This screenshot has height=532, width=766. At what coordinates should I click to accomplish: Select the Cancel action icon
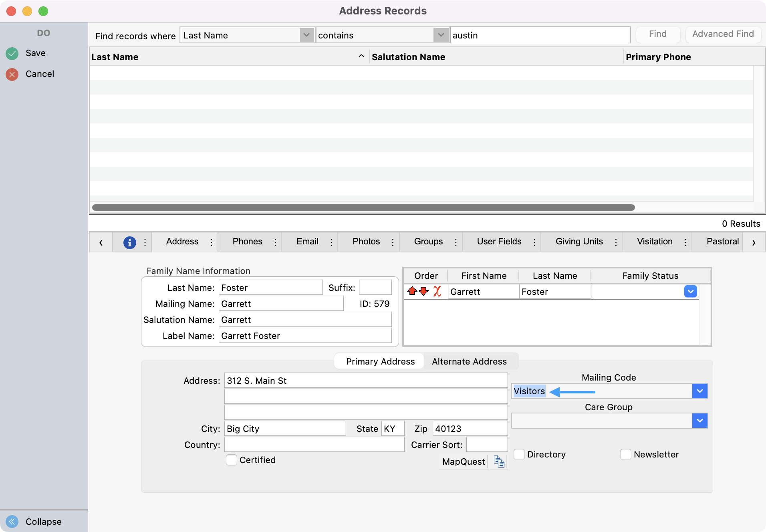pyautogui.click(x=12, y=74)
